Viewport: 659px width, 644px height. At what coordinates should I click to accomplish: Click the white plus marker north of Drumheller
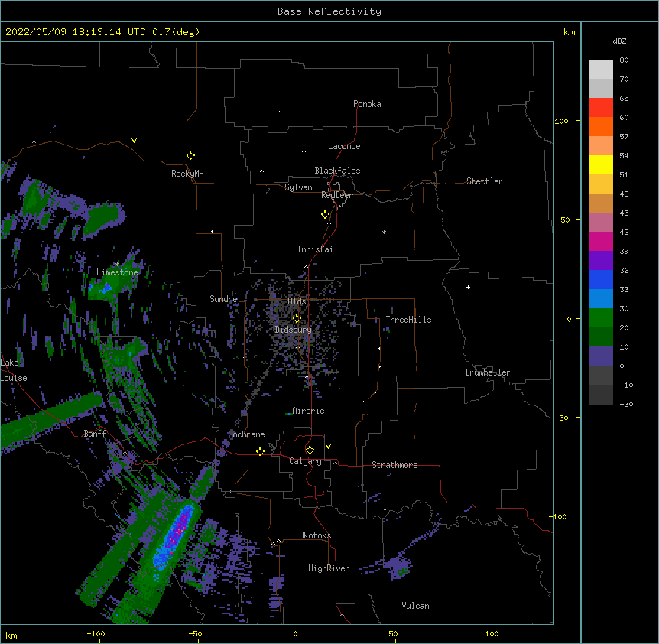pyautogui.click(x=468, y=287)
